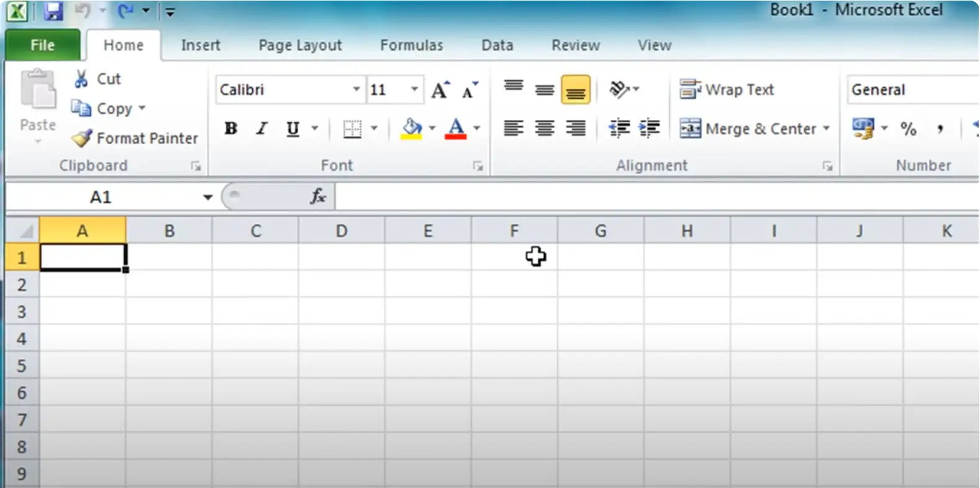Open the Page Layout tab
The image size is (980, 488).
pos(300,45)
